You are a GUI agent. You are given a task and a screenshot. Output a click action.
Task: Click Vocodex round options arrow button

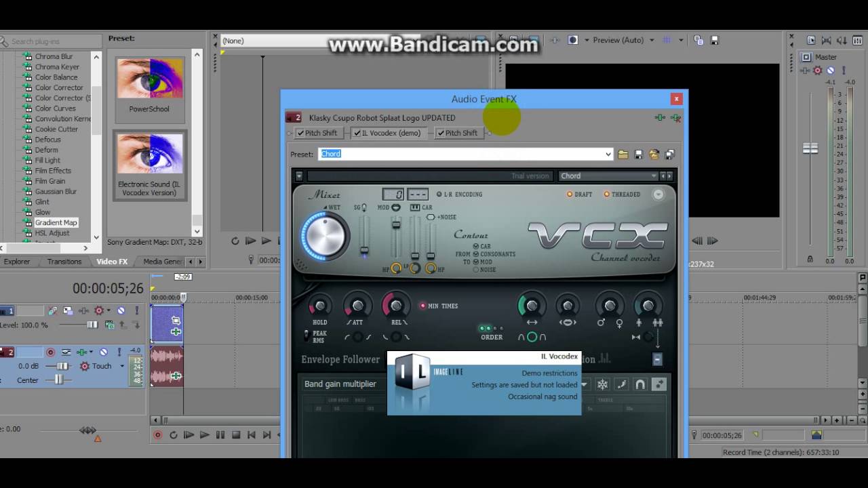point(658,195)
